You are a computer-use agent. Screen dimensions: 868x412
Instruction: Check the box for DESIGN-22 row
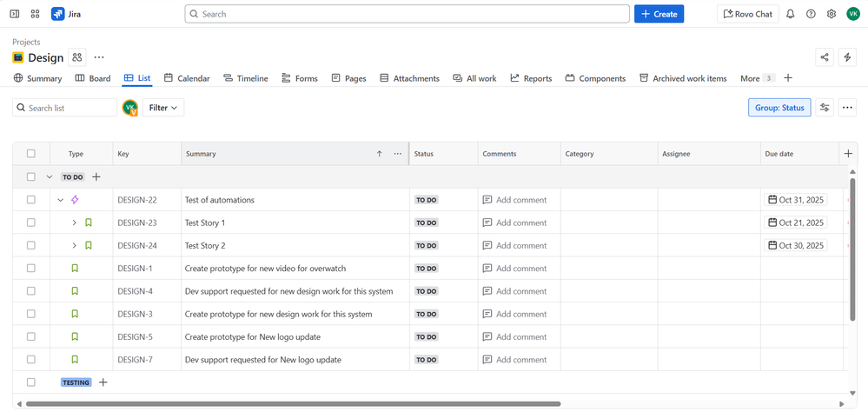[x=31, y=200]
